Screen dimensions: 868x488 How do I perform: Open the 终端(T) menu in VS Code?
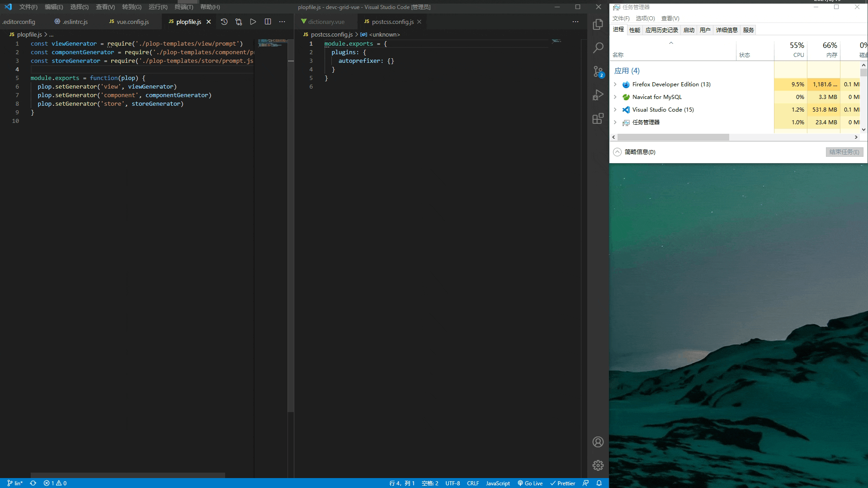pos(184,7)
